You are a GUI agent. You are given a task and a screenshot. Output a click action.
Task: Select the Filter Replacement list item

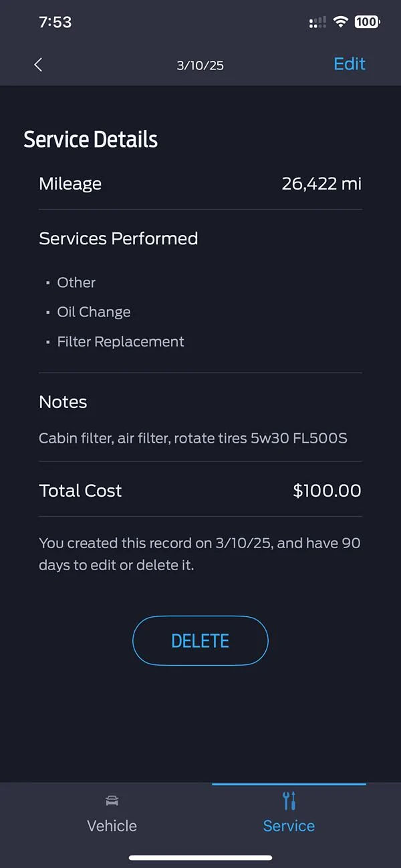point(120,342)
